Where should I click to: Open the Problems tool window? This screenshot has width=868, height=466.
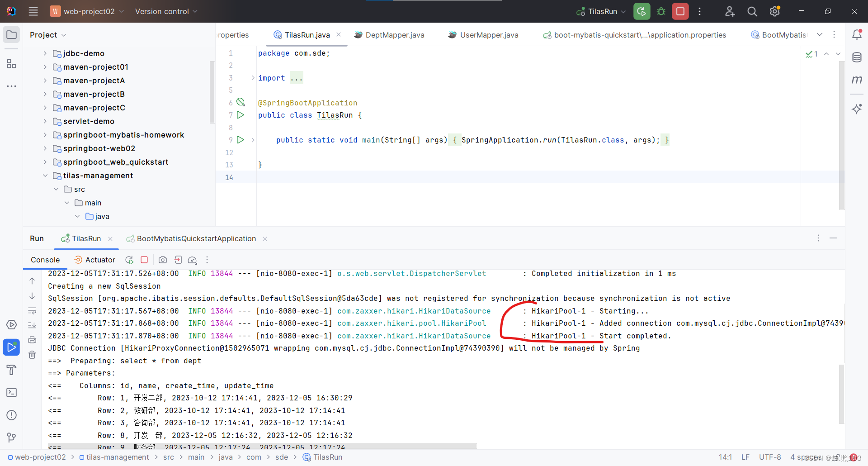pyautogui.click(x=12, y=415)
